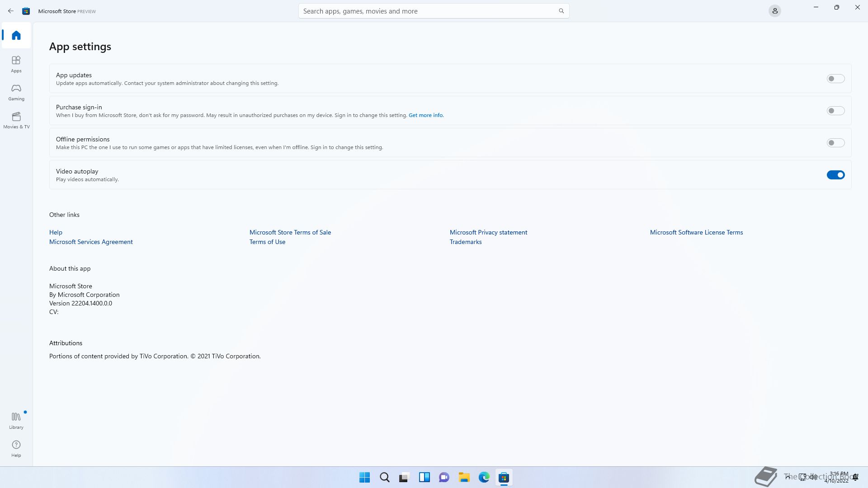Open the user account profile icon
The image size is (868, 488).
[x=775, y=11]
